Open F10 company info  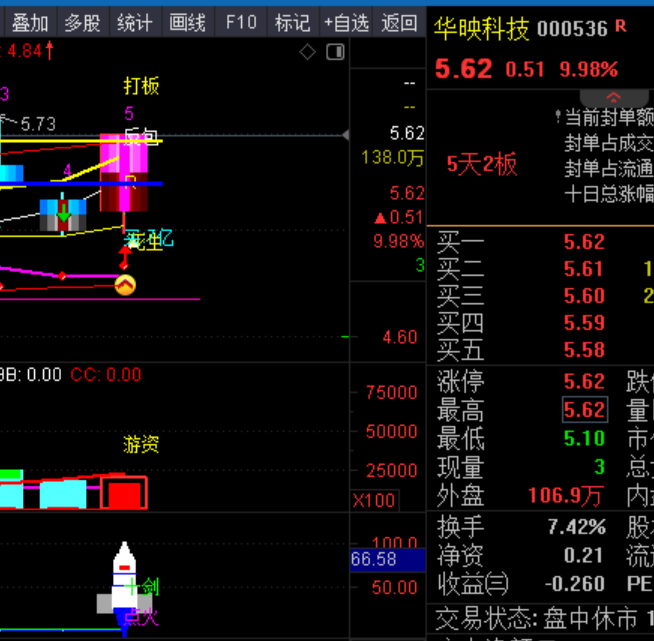241,23
